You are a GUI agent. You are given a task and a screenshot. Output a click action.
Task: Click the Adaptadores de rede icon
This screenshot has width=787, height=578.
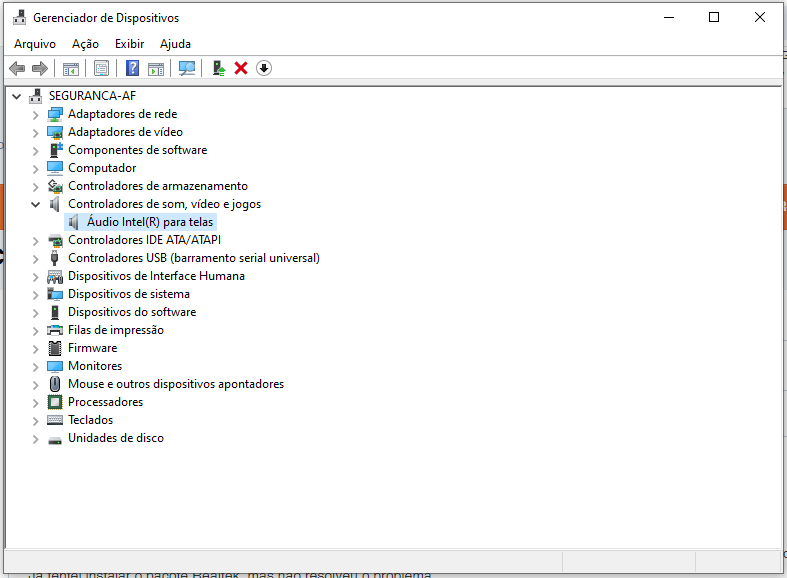click(55, 114)
